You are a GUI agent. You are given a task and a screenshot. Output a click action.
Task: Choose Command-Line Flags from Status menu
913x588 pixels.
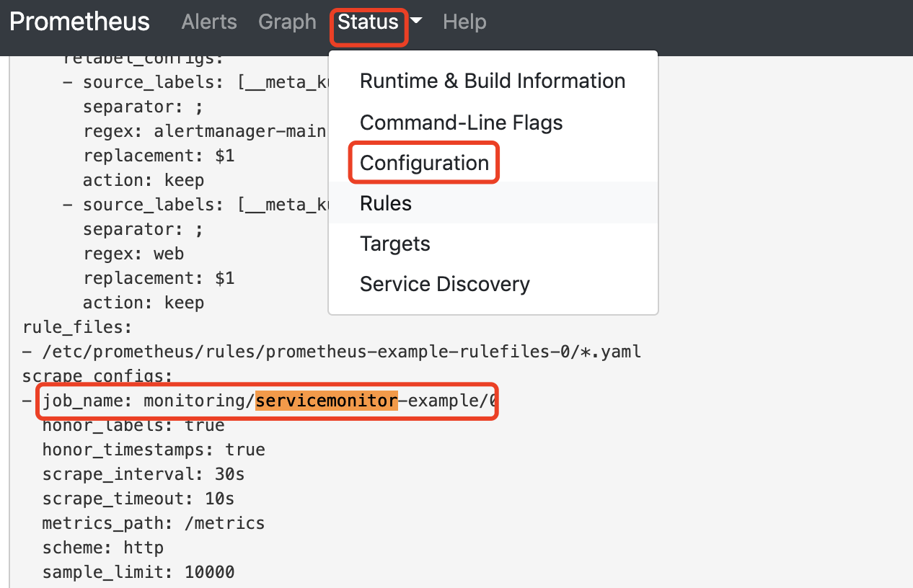point(461,122)
